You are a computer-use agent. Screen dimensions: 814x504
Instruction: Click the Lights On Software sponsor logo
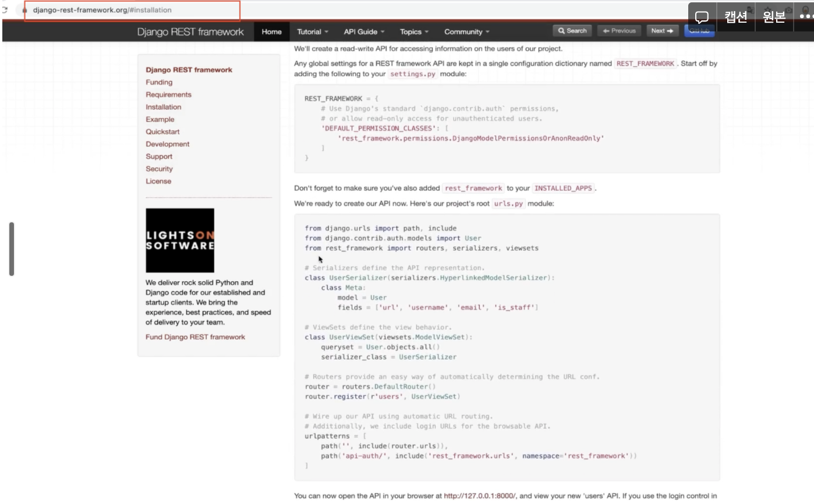pyautogui.click(x=180, y=240)
